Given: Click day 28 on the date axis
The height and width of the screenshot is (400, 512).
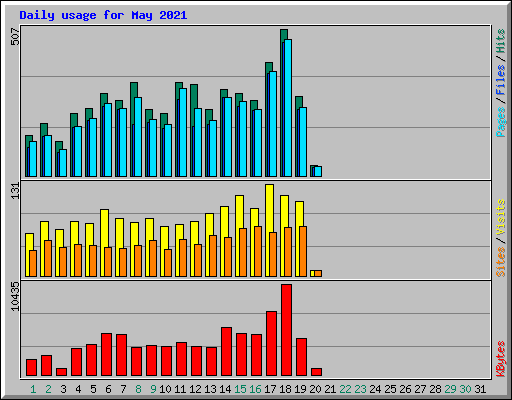Looking at the screenshot, I should click(x=435, y=389).
